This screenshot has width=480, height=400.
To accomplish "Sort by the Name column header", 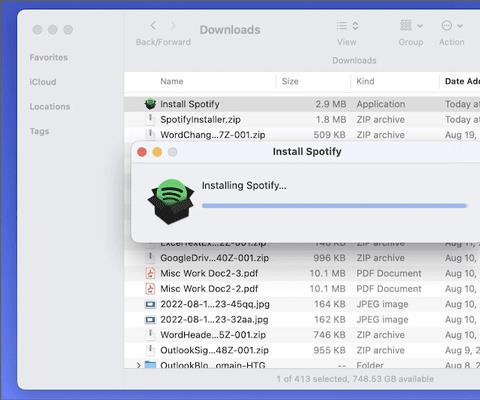I will pyautogui.click(x=172, y=81).
